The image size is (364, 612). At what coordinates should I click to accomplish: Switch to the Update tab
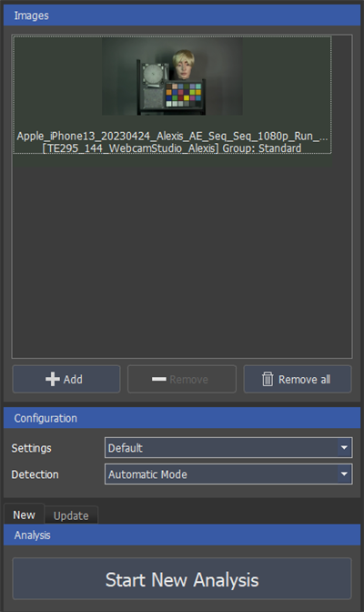click(71, 515)
